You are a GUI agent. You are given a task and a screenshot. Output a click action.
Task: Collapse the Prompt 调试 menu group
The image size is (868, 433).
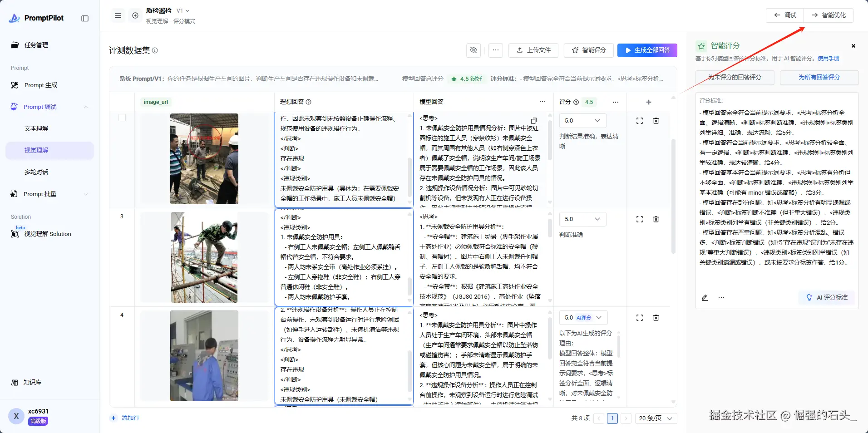click(x=86, y=107)
